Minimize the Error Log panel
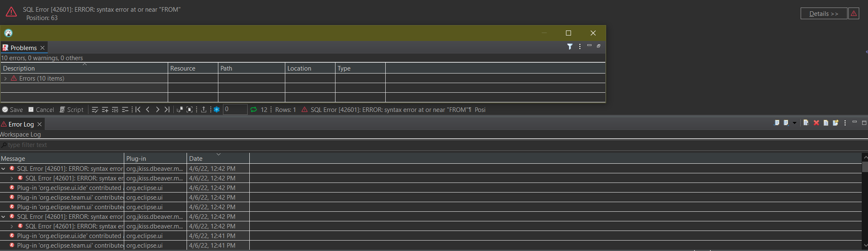Viewport: 868px width, 251px height. tap(855, 122)
